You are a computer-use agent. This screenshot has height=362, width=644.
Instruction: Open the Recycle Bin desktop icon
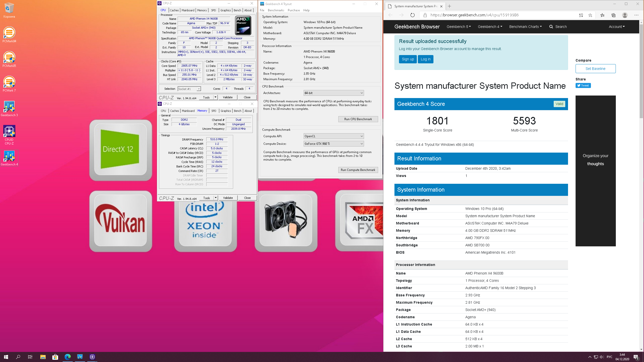pyautogui.click(x=9, y=10)
